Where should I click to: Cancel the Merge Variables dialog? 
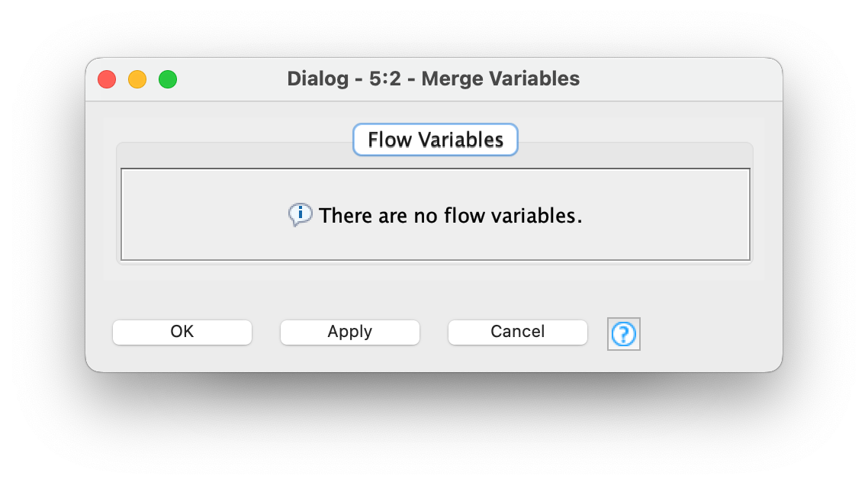(517, 332)
